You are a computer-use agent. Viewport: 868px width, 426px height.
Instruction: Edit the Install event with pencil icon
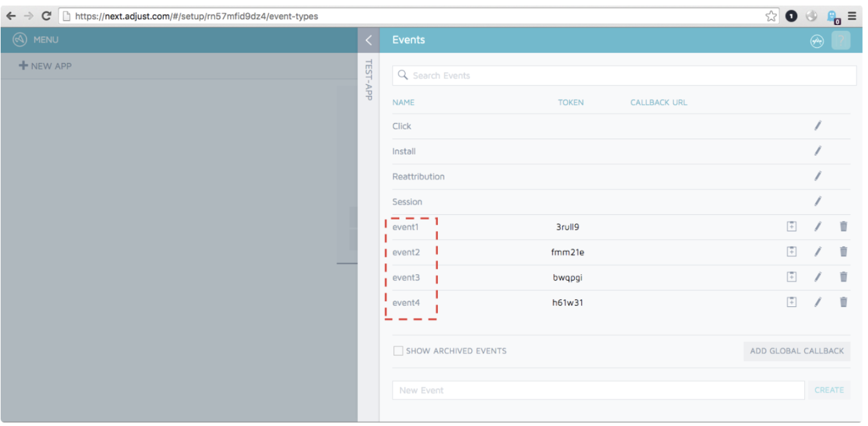point(817,151)
